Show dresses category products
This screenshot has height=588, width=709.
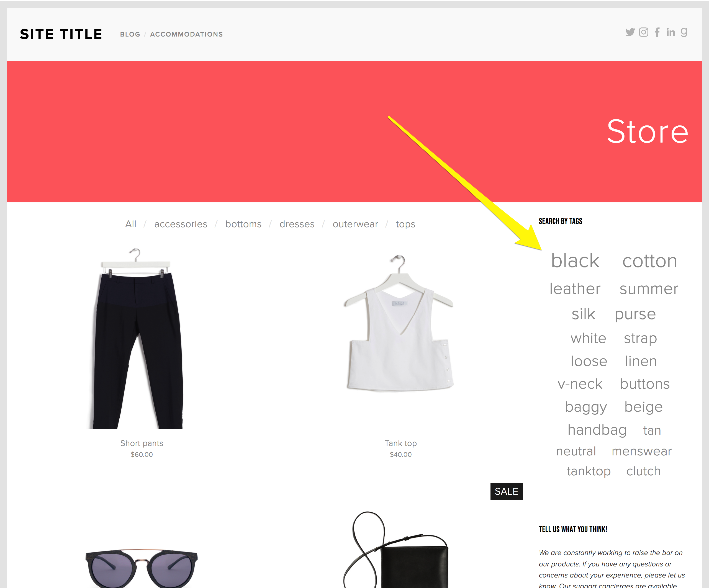[297, 224]
